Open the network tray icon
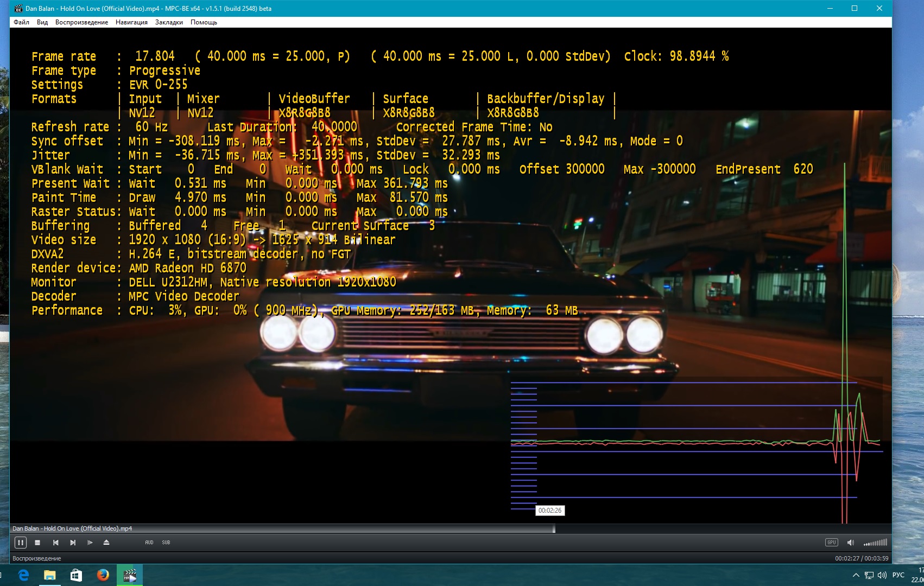 pyautogui.click(x=869, y=575)
